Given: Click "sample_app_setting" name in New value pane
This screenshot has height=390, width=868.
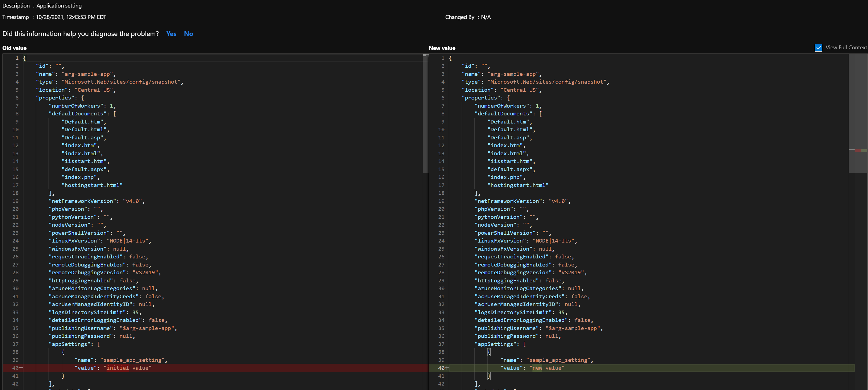Looking at the screenshot, I should (x=559, y=360).
